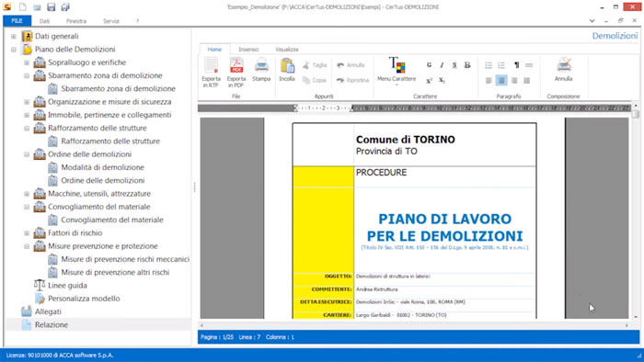Image resolution: width=644 pixels, height=362 pixels.
Task: Open Linee guida scale icon
Action: coord(40,285)
